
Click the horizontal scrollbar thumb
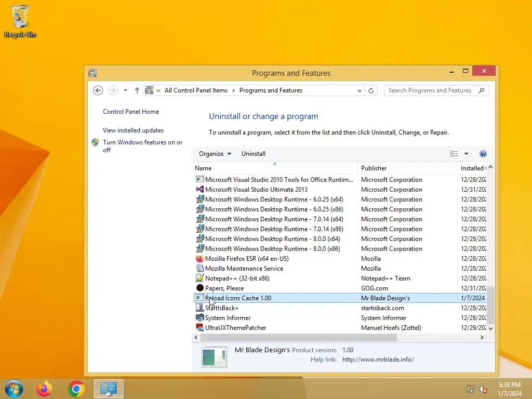299,337
